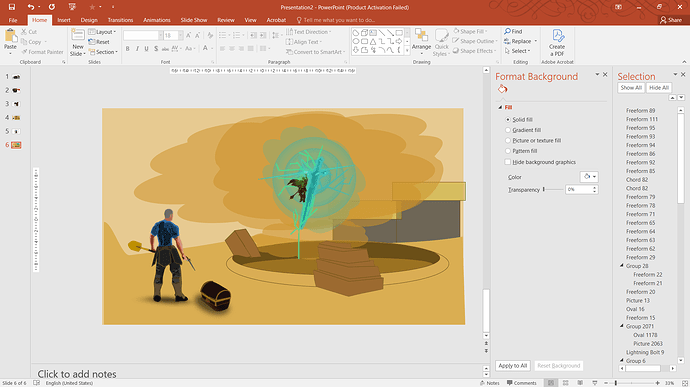Open the Notes pane from status bar
690x387 pixels.
click(x=490, y=383)
